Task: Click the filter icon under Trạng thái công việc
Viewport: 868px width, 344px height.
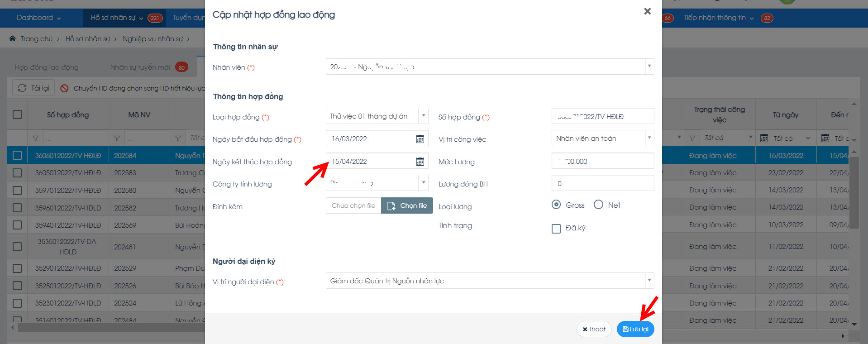Action: click(x=692, y=138)
